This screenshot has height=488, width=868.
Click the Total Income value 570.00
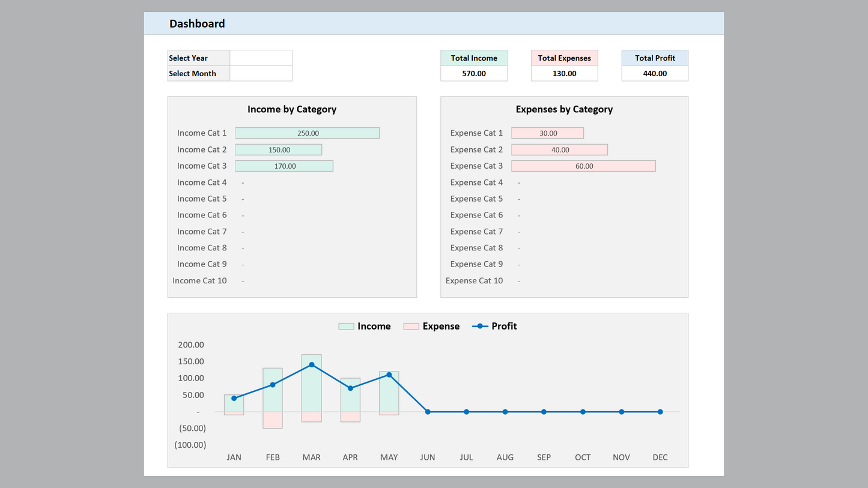(x=474, y=73)
